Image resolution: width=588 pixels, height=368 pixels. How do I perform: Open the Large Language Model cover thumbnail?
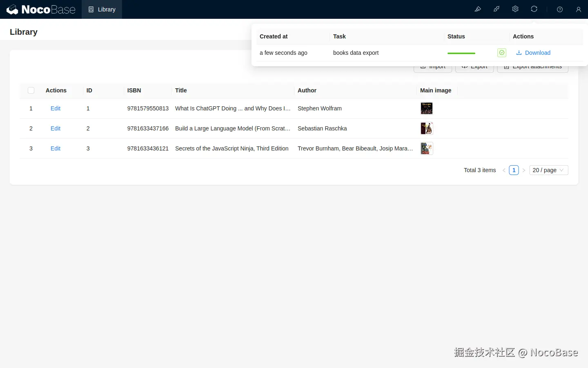coord(427,128)
